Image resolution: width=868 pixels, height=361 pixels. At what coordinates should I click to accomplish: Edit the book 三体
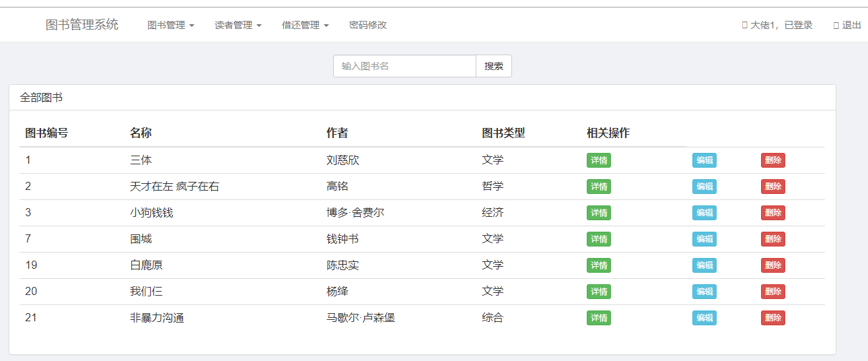(704, 160)
